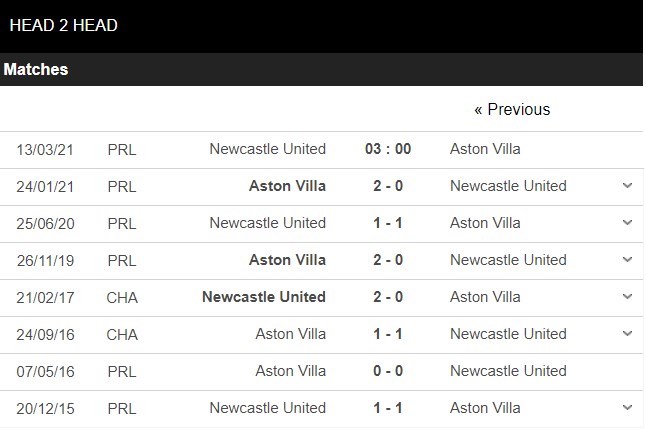The image size is (646, 430).
Task: Click bold Newcastle United in 21/02/17 row
Action: tap(264, 297)
